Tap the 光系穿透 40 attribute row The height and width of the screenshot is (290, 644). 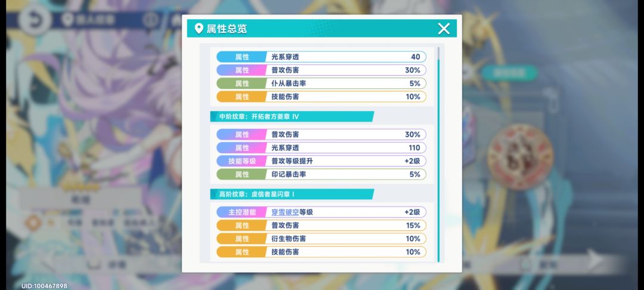(x=321, y=57)
